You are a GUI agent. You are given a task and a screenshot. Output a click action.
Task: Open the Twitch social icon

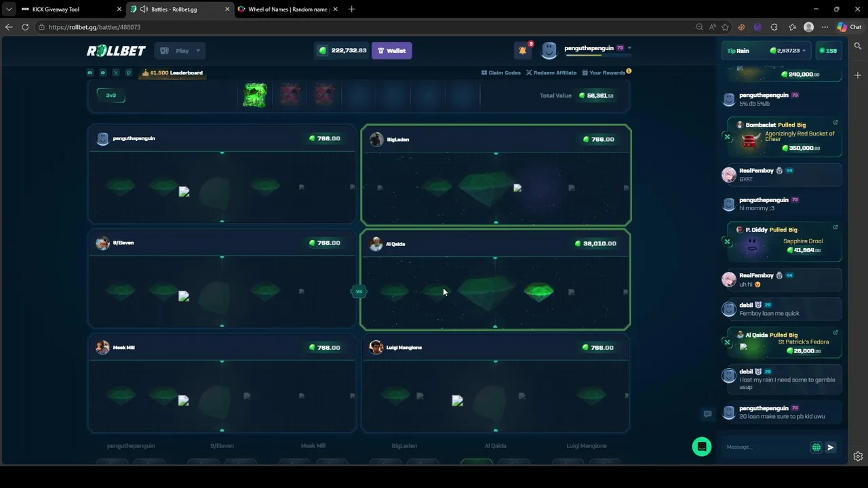129,73
